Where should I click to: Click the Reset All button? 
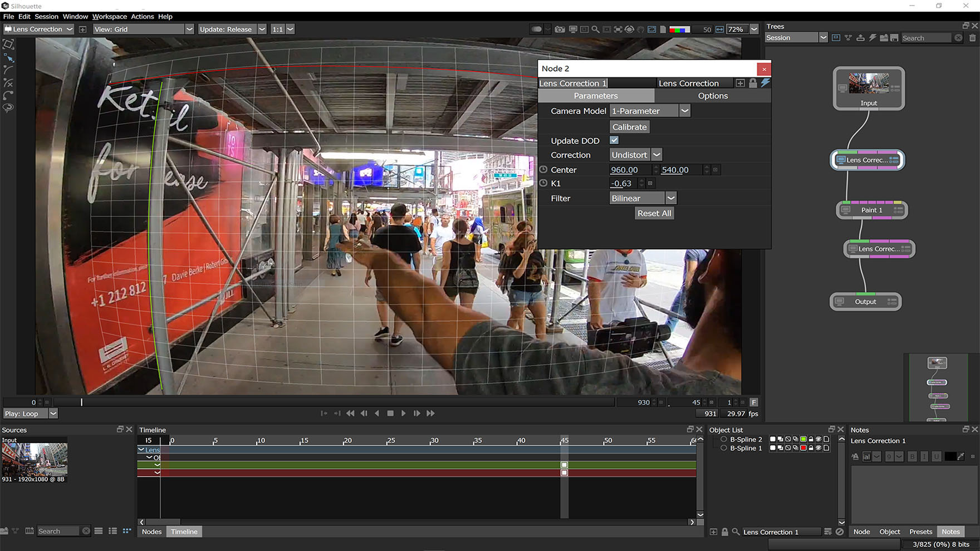(x=654, y=213)
